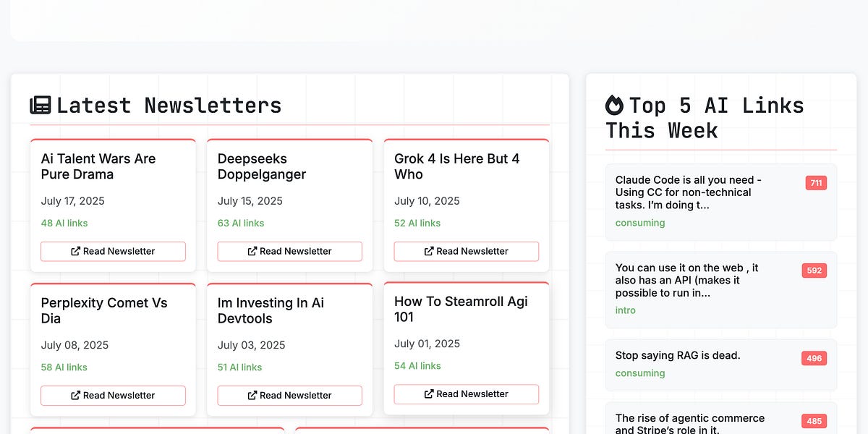Click the intro tag under the web API item
Screen dimensions: 868x434
click(x=626, y=310)
